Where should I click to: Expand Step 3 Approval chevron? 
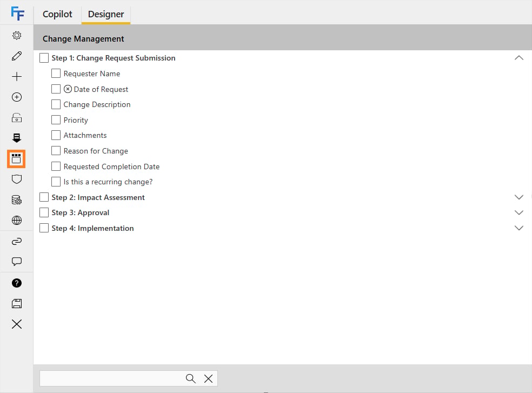click(519, 212)
